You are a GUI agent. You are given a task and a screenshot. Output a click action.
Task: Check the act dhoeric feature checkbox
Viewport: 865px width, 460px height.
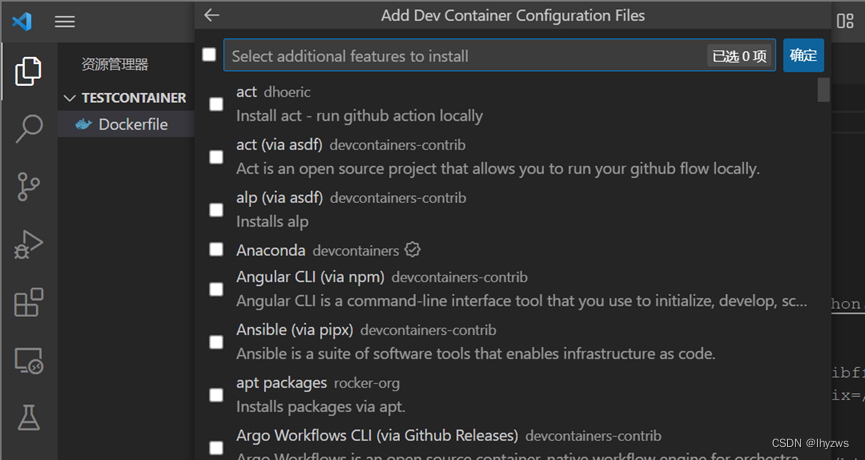tap(216, 104)
